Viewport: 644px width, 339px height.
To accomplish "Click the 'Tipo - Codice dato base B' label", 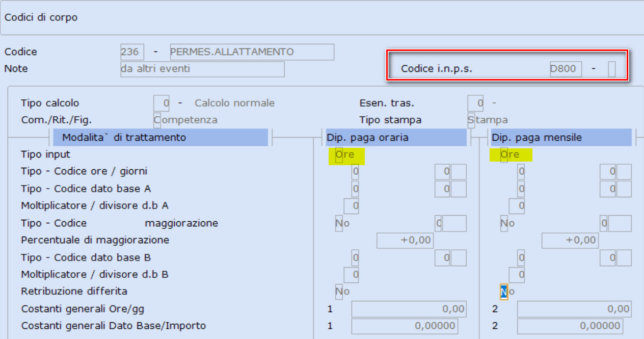I will [86, 257].
